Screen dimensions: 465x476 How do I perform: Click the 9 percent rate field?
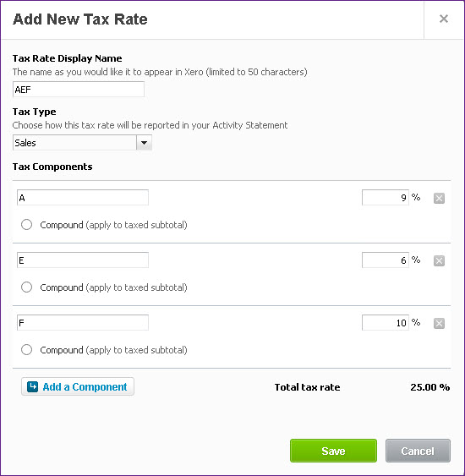[386, 198]
